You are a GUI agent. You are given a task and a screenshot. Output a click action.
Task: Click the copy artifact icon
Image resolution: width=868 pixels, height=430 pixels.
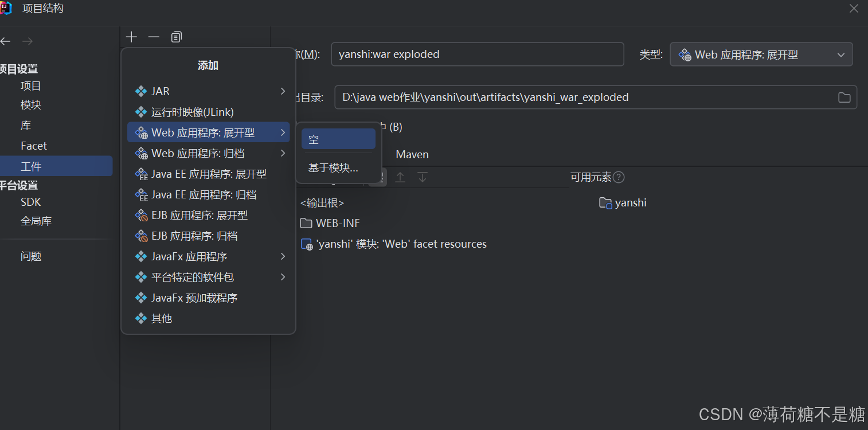click(x=176, y=37)
